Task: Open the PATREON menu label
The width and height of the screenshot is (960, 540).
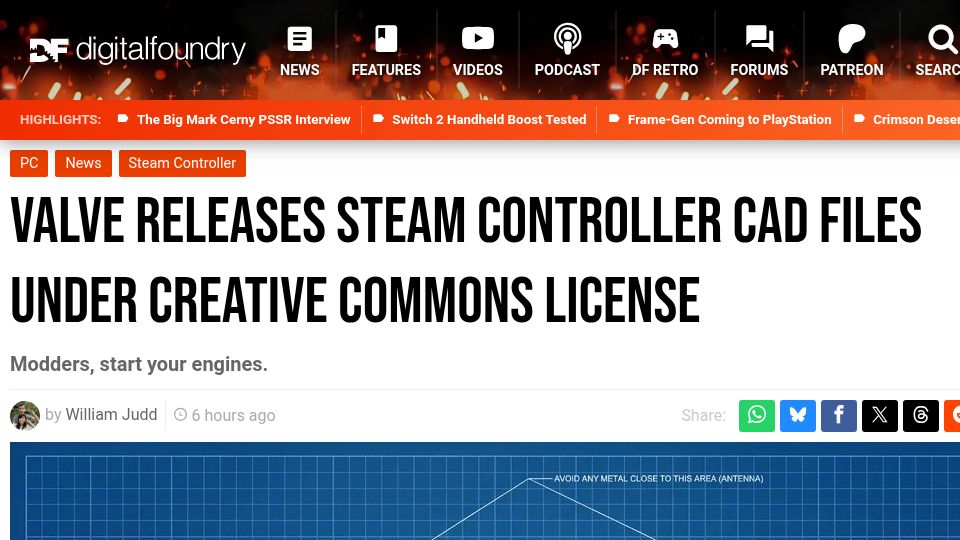Action: point(852,70)
